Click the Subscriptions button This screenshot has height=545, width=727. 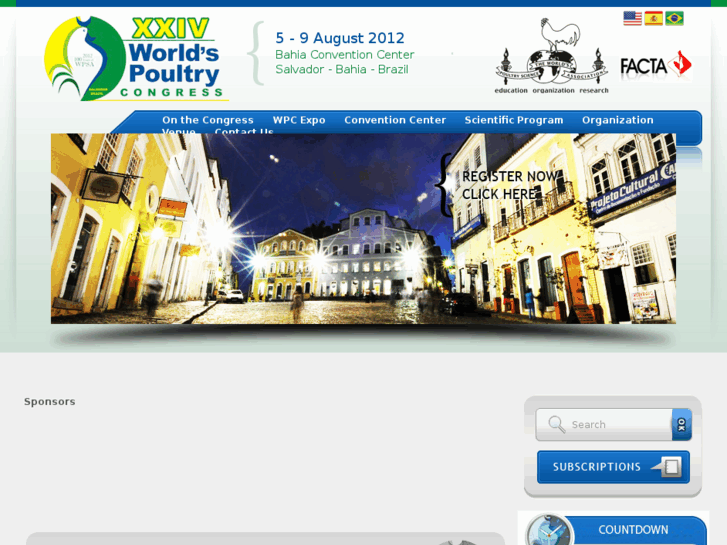pyautogui.click(x=613, y=467)
